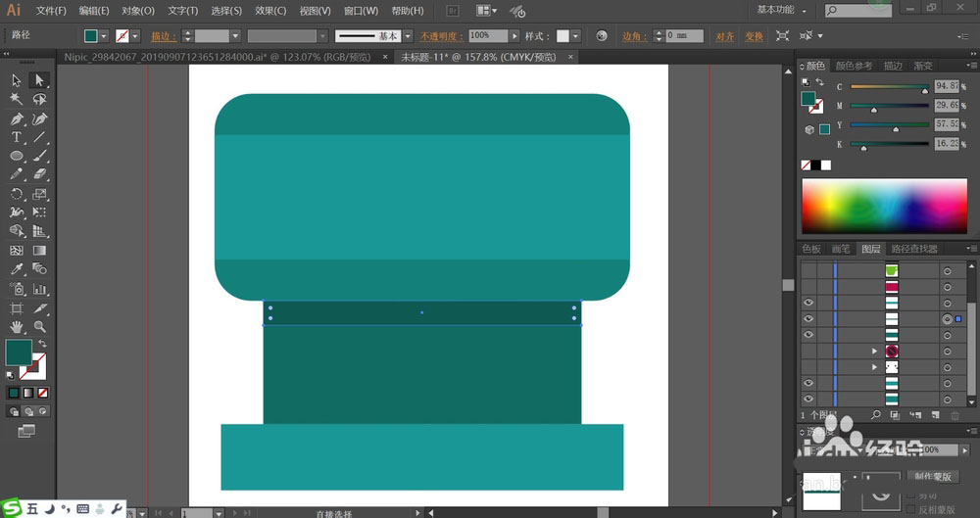This screenshot has height=518, width=980.
Task: Select the Zoom magnifier tool
Action: point(39,327)
